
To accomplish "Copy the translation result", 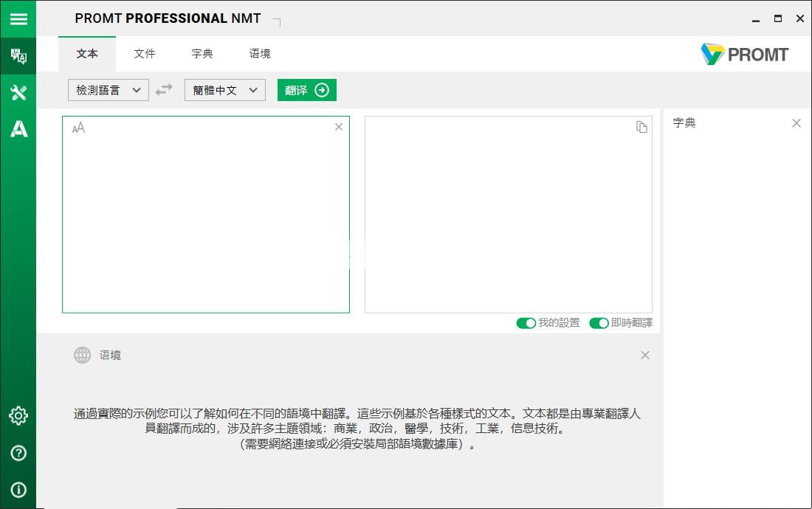I will (x=641, y=127).
